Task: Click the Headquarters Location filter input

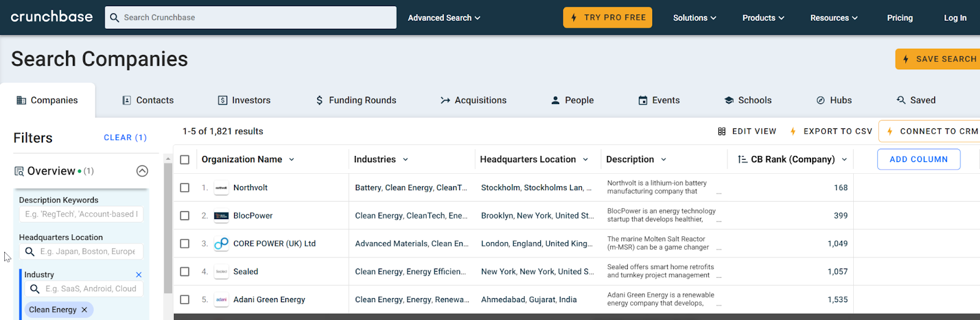Action: coord(89,251)
